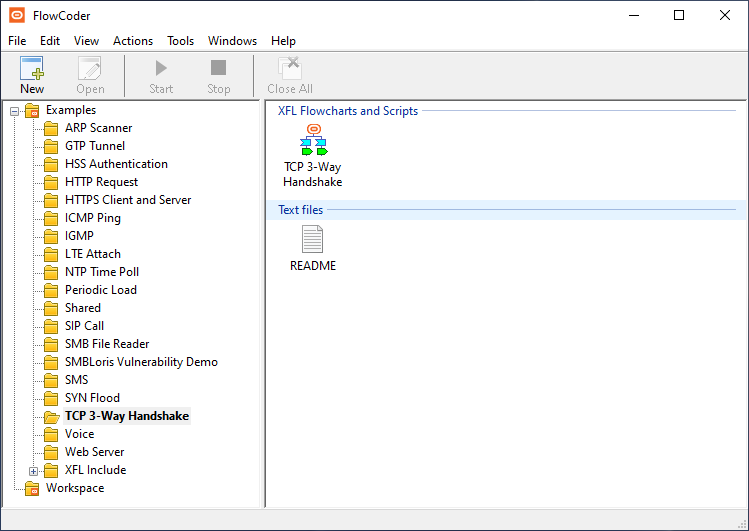Open the Actions menu

click(133, 41)
